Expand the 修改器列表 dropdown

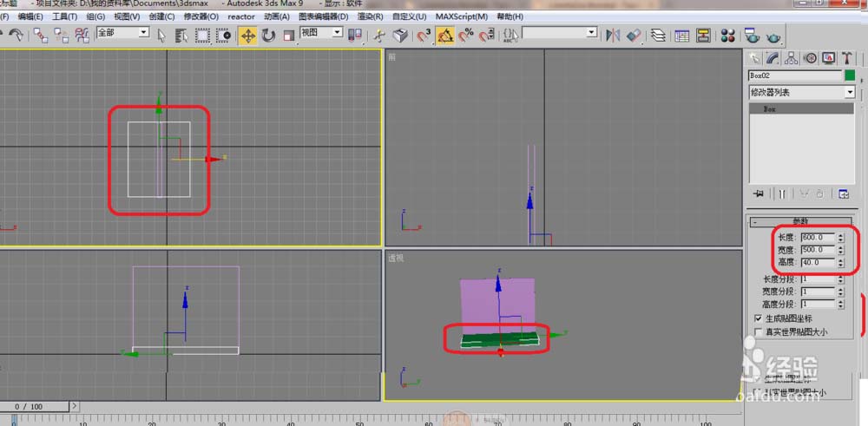(850, 92)
